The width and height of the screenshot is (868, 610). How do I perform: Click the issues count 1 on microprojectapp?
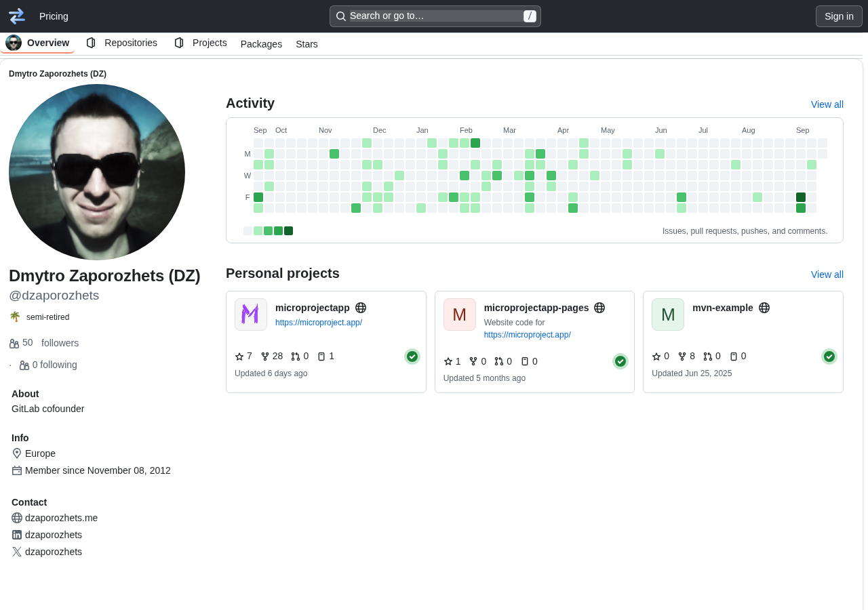(x=325, y=357)
